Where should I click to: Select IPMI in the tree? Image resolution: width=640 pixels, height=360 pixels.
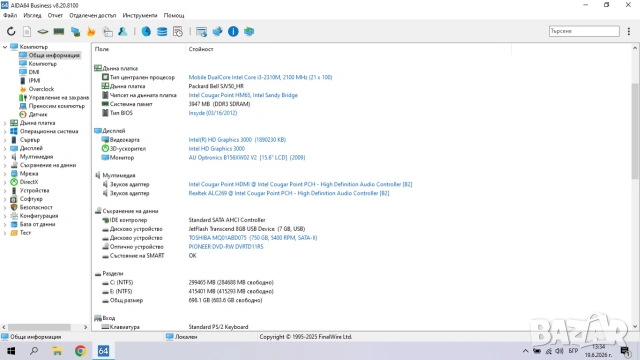34,80
